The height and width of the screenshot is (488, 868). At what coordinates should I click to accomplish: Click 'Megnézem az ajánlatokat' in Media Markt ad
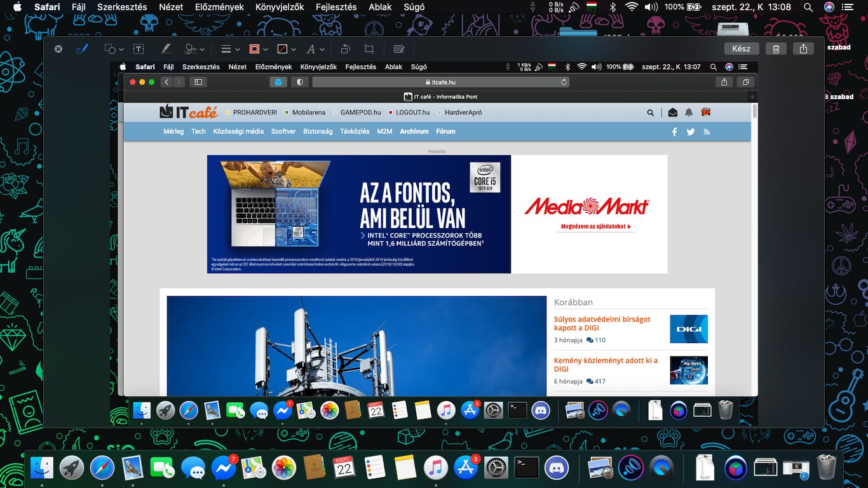[x=596, y=226]
